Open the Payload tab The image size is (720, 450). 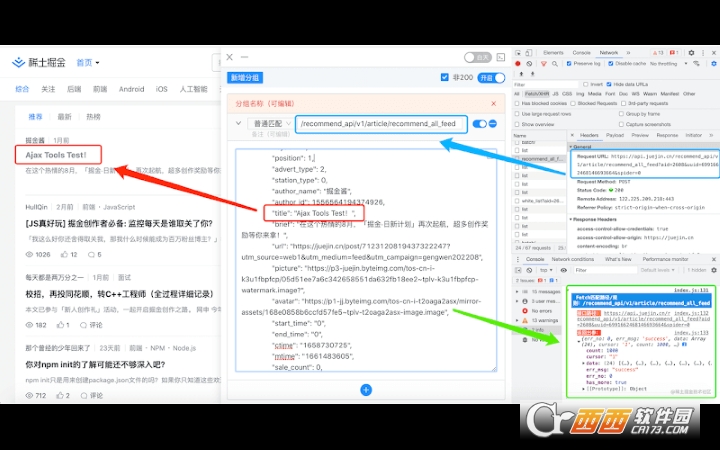pyautogui.click(x=615, y=135)
